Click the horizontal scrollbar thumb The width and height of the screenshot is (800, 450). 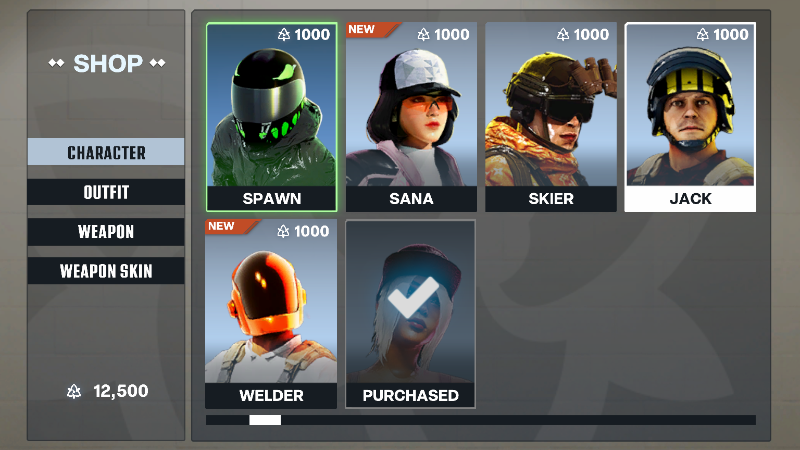tap(265, 420)
